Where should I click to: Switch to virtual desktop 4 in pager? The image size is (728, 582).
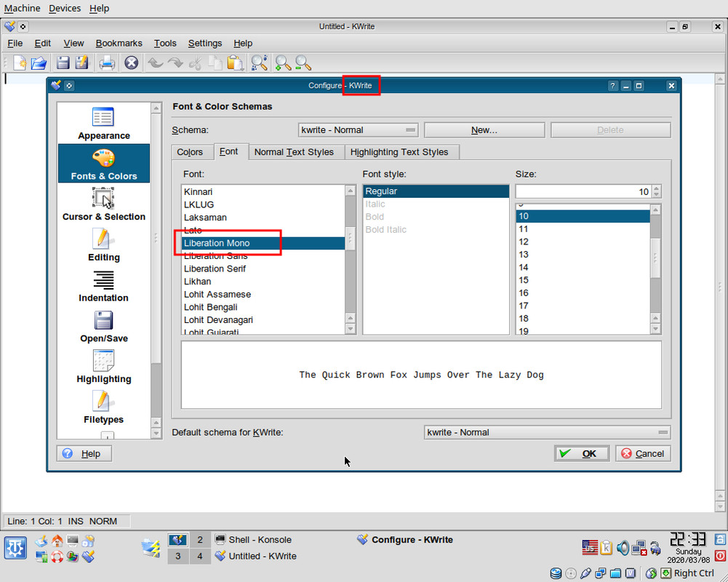point(200,556)
